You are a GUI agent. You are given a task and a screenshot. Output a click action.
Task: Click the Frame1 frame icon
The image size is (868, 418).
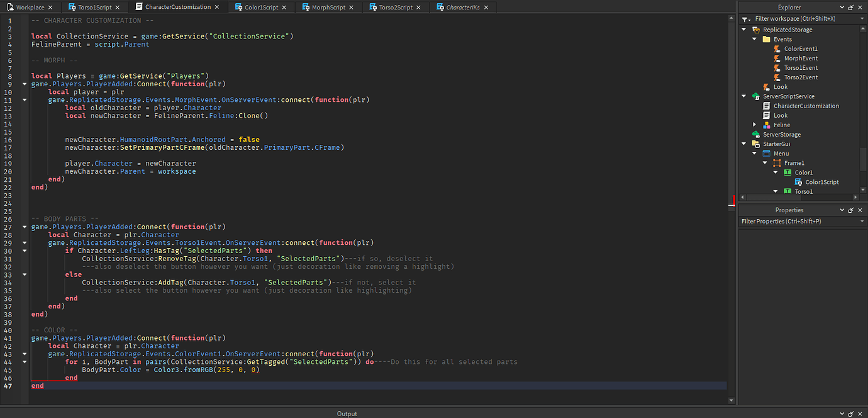click(777, 163)
